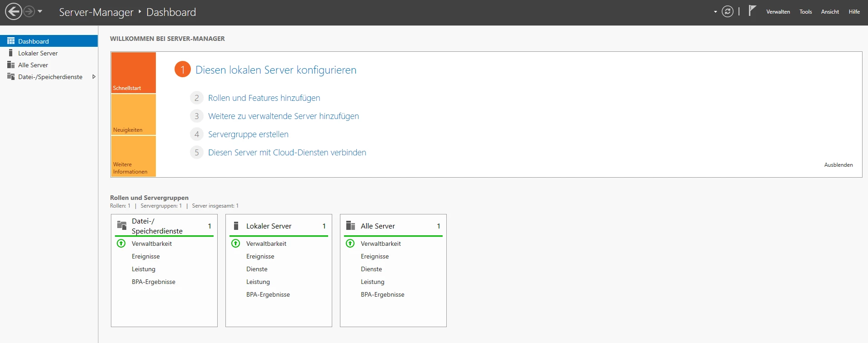Open the navigation history dropdown arrow
The image size is (868, 343).
(40, 12)
